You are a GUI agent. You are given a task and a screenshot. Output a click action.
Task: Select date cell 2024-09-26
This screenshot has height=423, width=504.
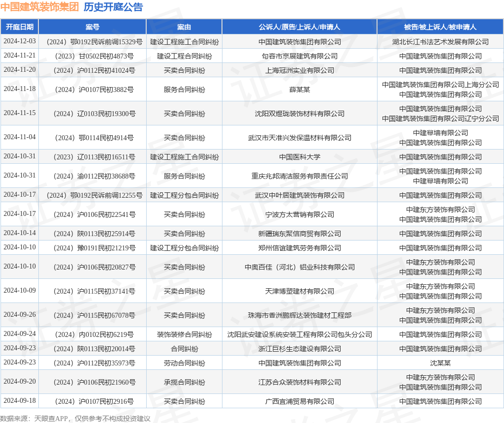coord(20,315)
